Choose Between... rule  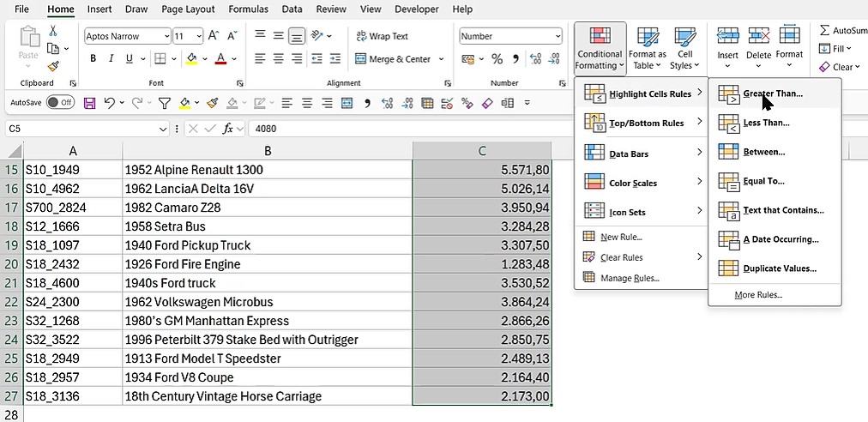[775, 152]
